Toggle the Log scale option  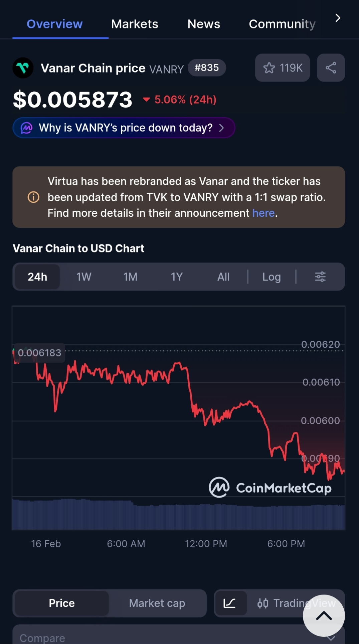pyautogui.click(x=271, y=277)
